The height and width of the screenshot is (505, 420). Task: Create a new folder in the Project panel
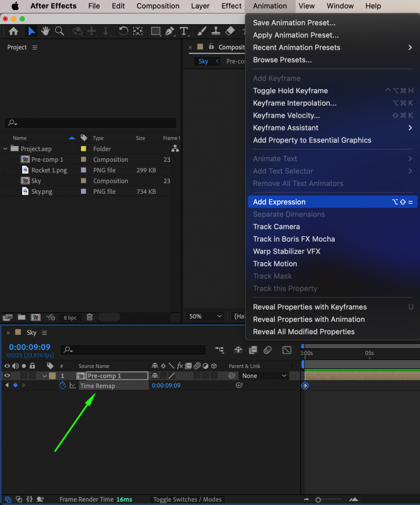(21, 317)
